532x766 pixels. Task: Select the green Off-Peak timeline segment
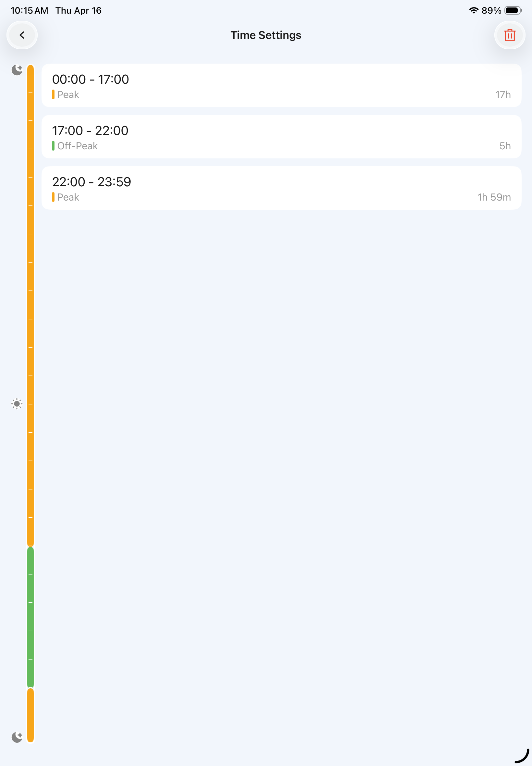(30, 617)
